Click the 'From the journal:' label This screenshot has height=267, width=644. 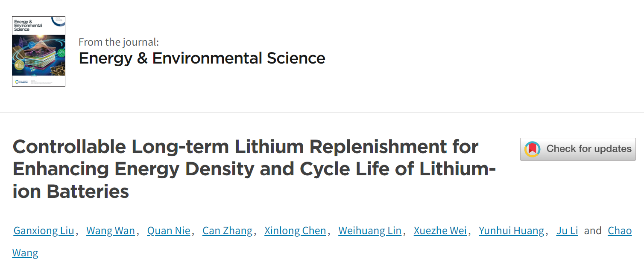[119, 42]
